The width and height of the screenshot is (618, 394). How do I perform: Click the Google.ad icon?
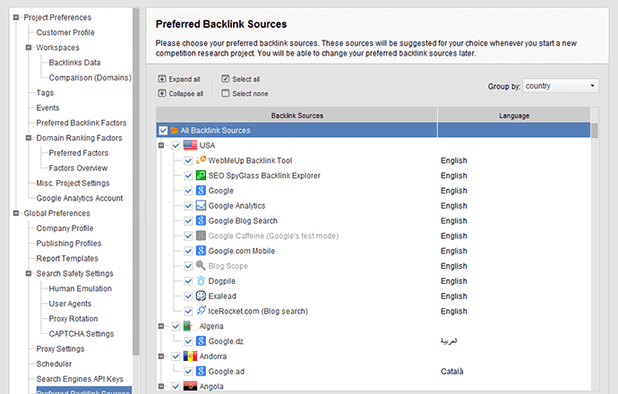pos(201,371)
